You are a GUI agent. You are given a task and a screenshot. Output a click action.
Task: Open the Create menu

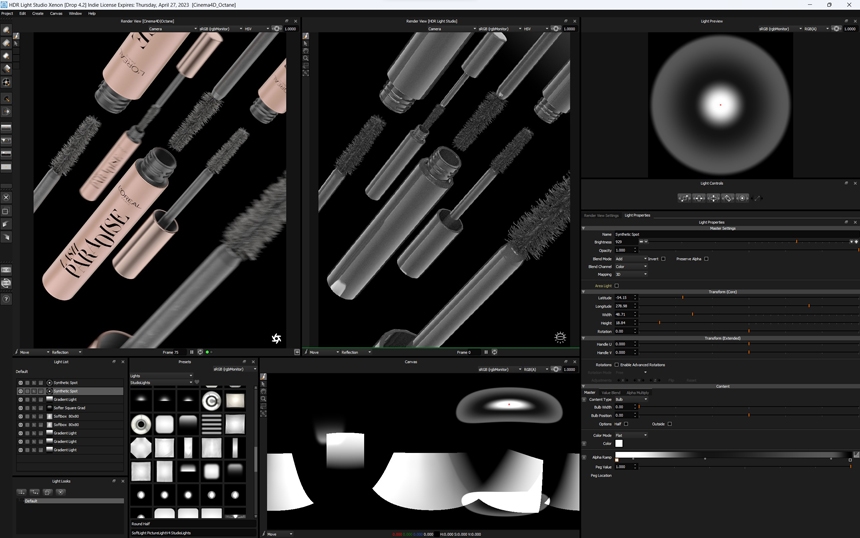tap(38, 13)
